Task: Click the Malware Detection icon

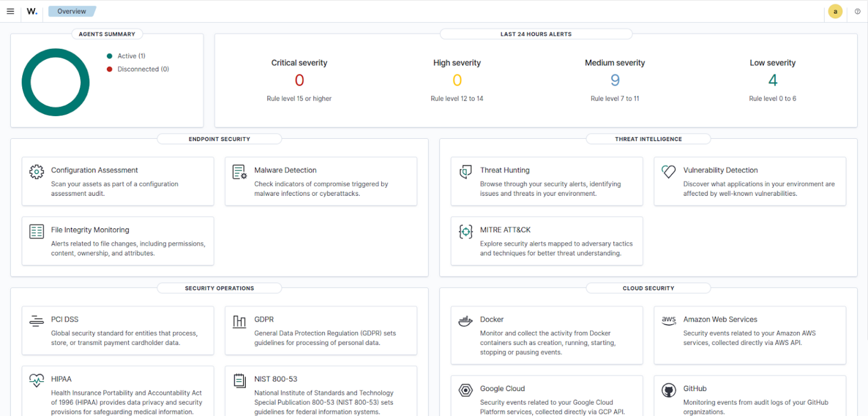Action: point(240,171)
